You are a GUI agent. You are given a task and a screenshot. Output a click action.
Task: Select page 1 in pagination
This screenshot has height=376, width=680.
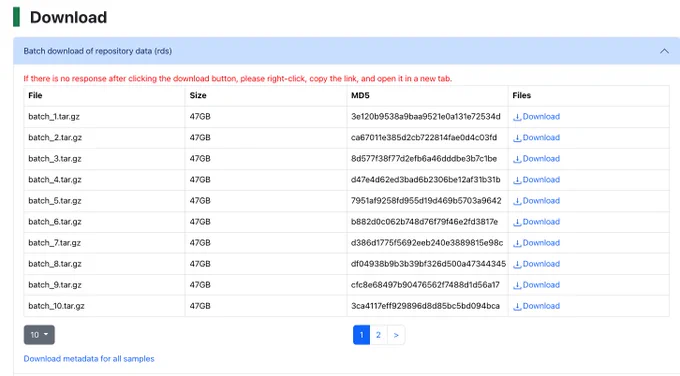361,335
